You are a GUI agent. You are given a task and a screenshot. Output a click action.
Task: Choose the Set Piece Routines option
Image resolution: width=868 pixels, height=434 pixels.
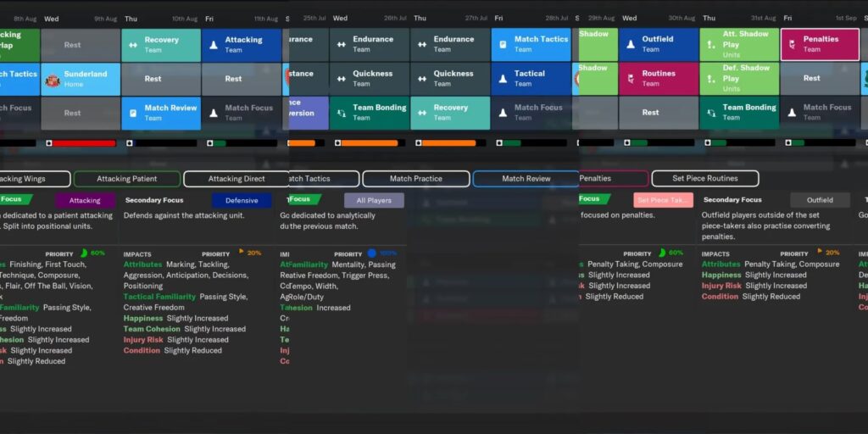coord(704,179)
